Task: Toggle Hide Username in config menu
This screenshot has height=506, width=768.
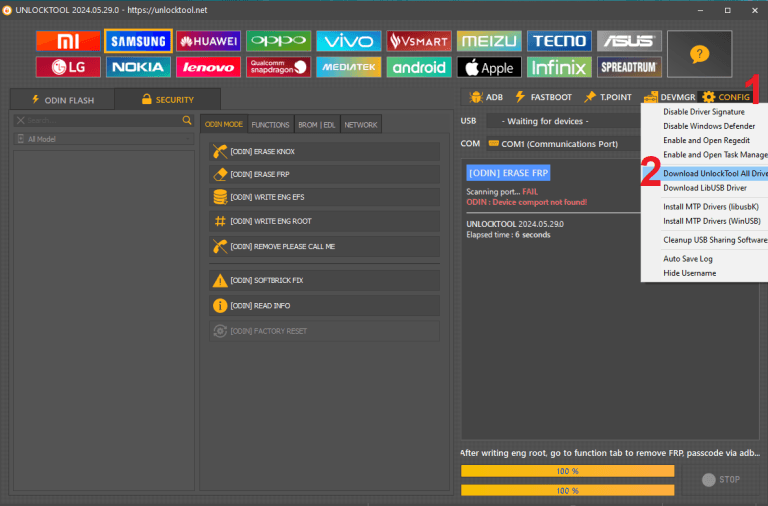Action: (x=690, y=273)
